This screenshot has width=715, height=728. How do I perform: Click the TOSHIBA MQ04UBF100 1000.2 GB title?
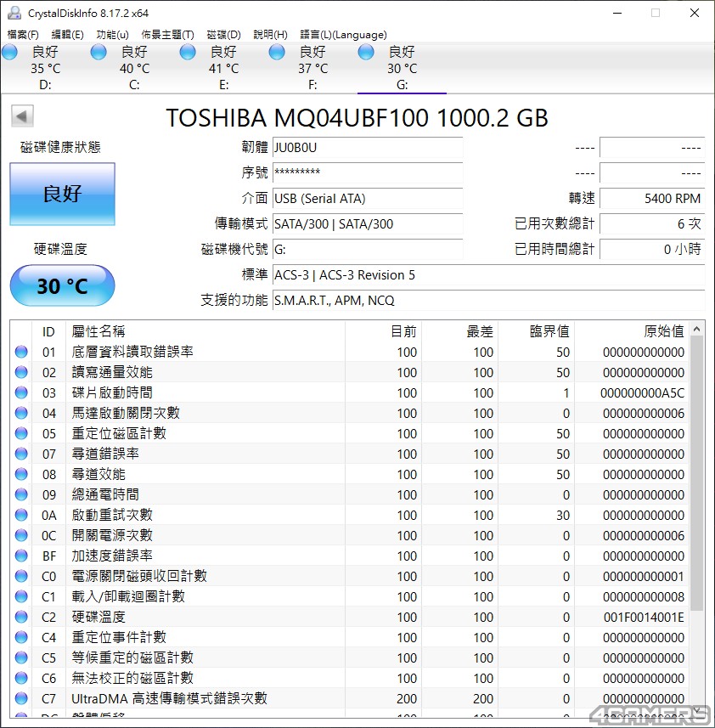357,118
